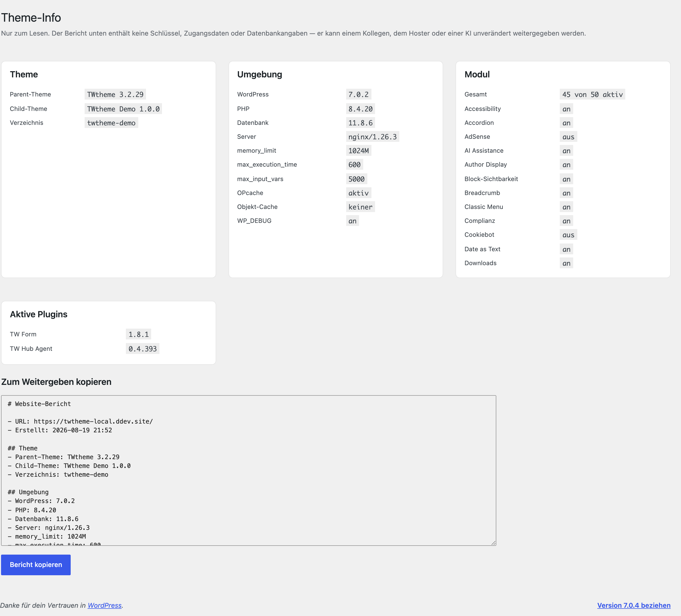Click inside the Website-Bericht text area
This screenshot has width=681, height=616.
coord(249,471)
